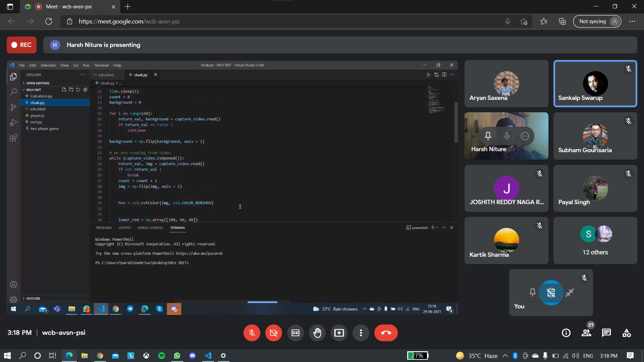This screenshot has width=644, height=362.
Task: Open the meeting chat panel
Action: coord(606,333)
